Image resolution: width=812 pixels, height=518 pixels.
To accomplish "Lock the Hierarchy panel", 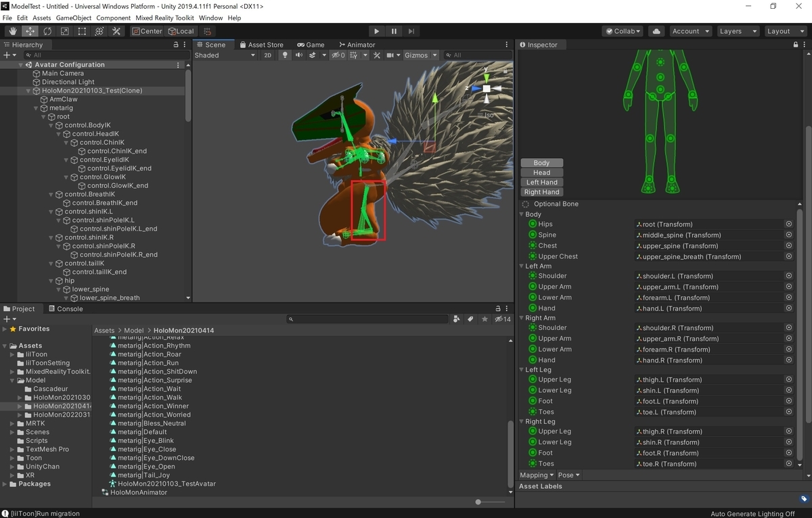I will point(176,45).
